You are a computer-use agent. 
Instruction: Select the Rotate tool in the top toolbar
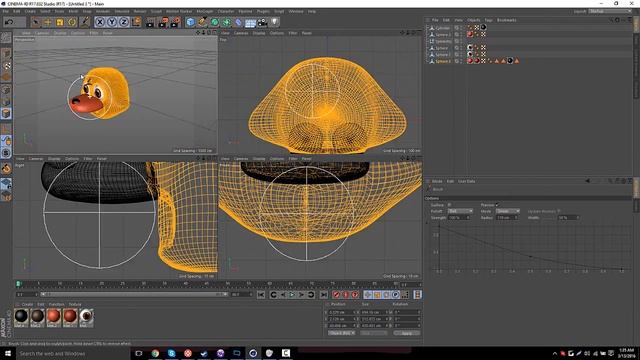click(x=72, y=22)
